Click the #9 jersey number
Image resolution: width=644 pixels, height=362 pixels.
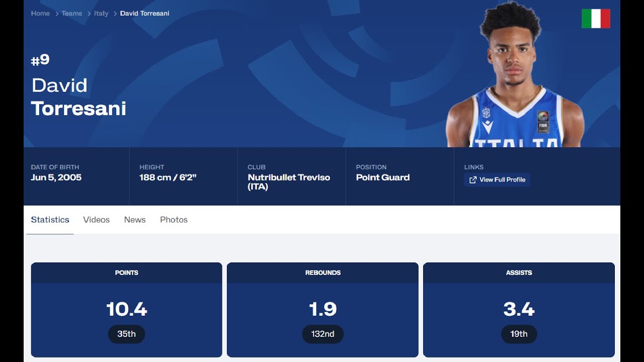40,60
